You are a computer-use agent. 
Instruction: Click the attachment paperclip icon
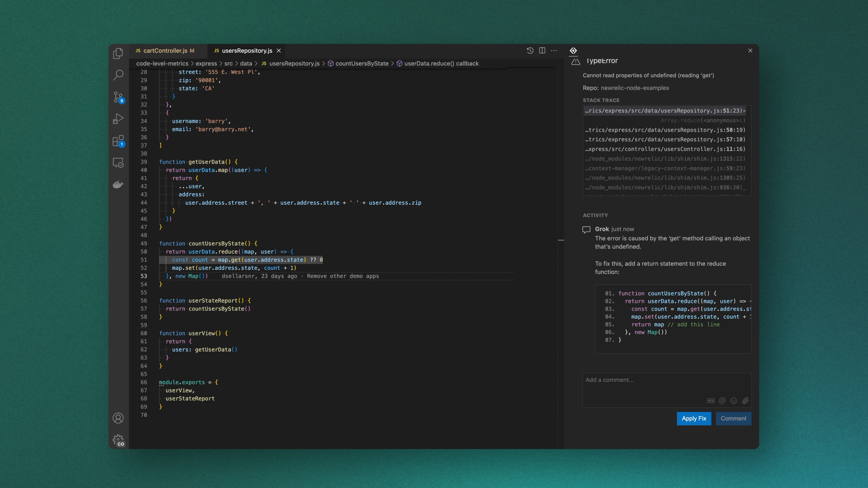pos(745,400)
